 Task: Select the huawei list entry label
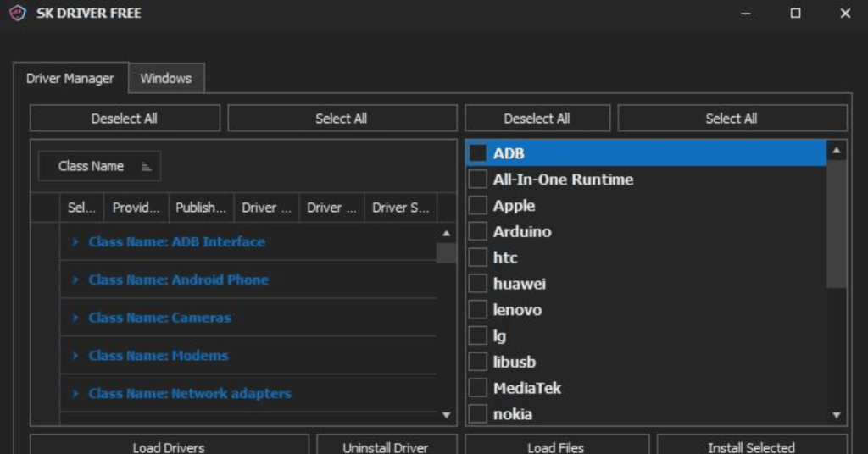[x=520, y=284]
